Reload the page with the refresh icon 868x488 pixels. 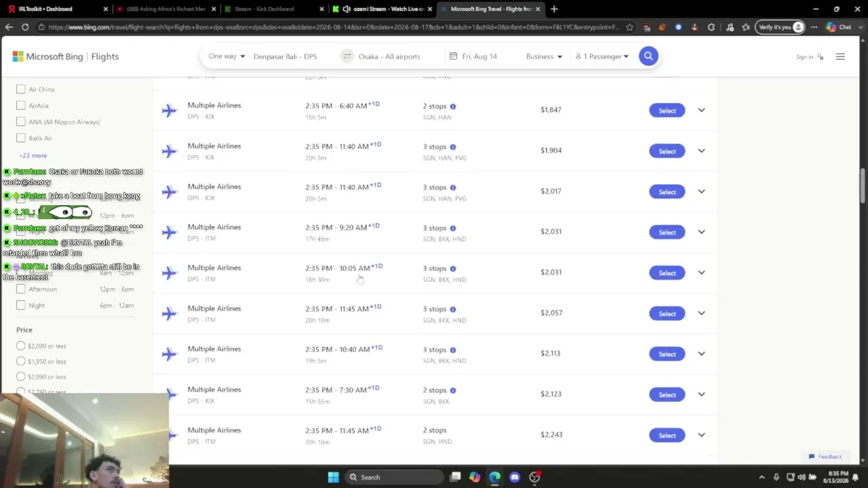click(25, 27)
